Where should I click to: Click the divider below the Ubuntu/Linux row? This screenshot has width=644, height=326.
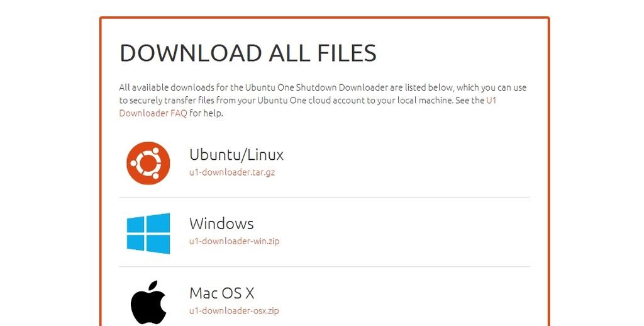pos(325,197)
